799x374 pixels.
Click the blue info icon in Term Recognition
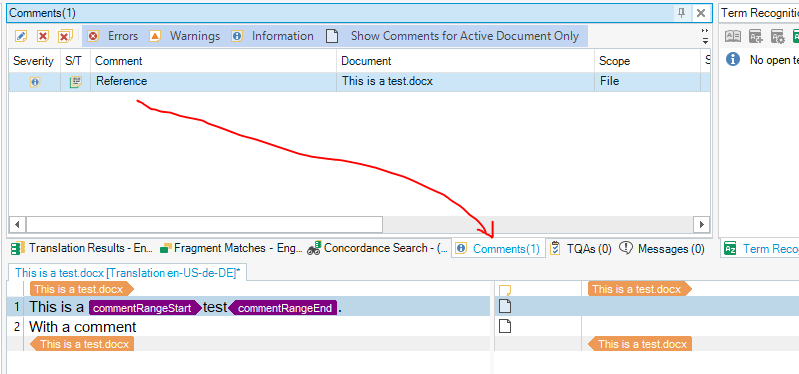point(733,60)
